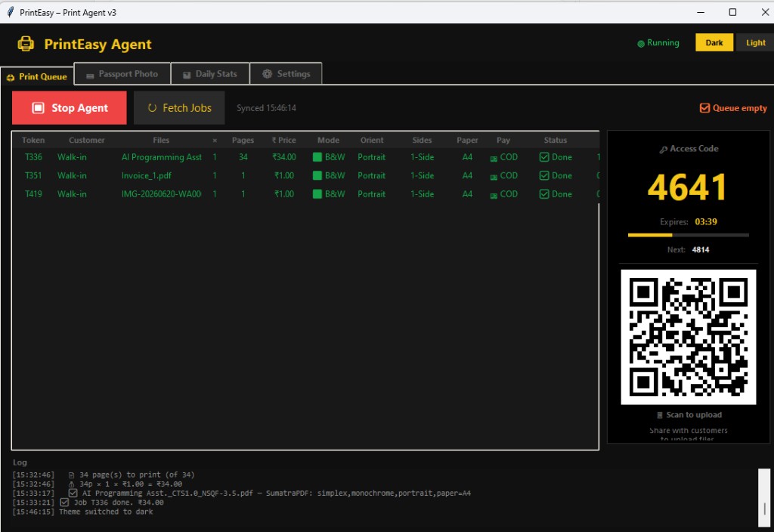The image size is (774, 532).
Task: Click the Stop Agent button
Action: pyautogui.click(x=69, y=107)
